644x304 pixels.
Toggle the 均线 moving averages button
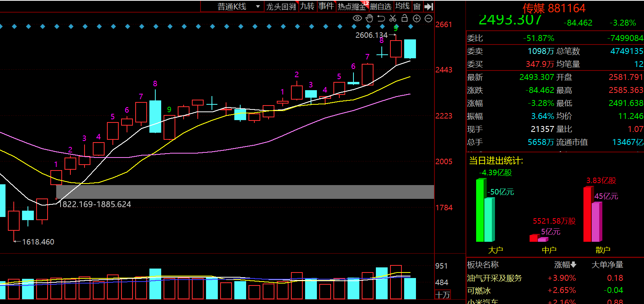point(402,6)
